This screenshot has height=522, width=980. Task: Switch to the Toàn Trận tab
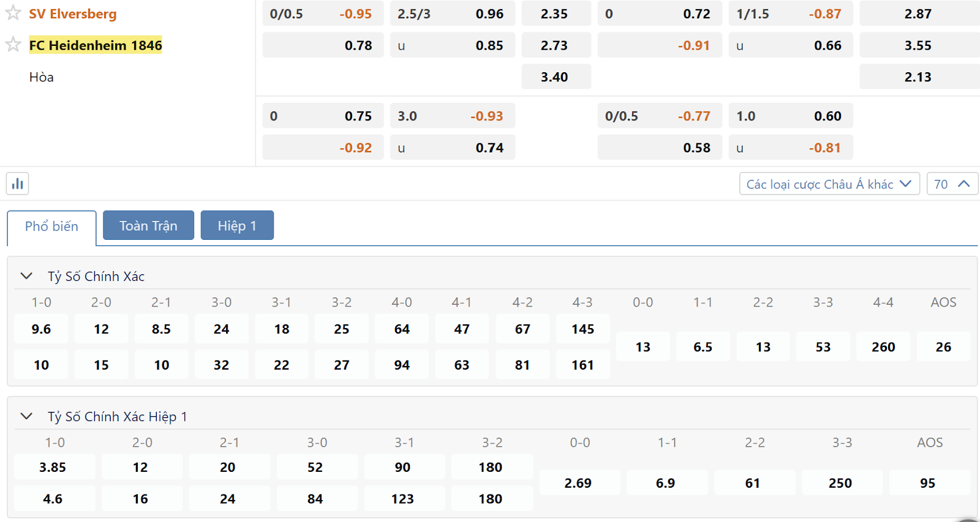(148, 226)
